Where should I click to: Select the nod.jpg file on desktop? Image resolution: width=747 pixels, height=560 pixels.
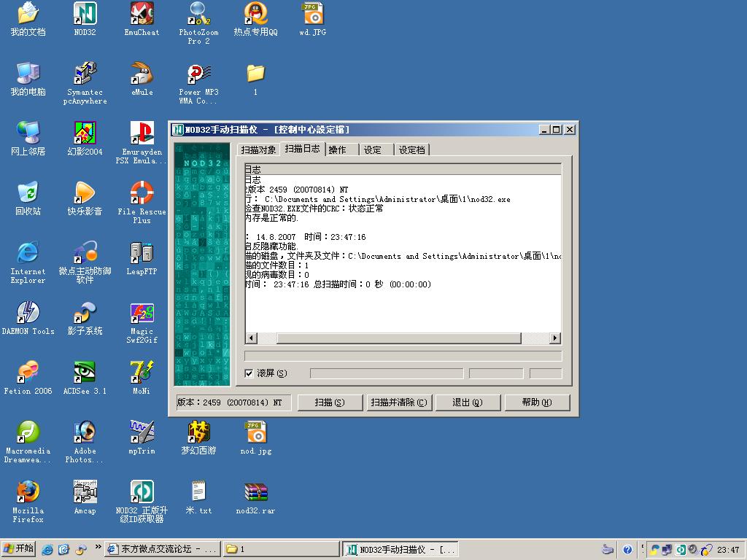[x=255, y=437]
